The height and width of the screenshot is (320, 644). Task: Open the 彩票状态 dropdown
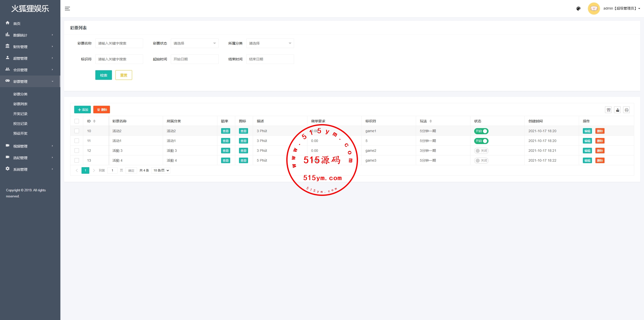point(194,43)
